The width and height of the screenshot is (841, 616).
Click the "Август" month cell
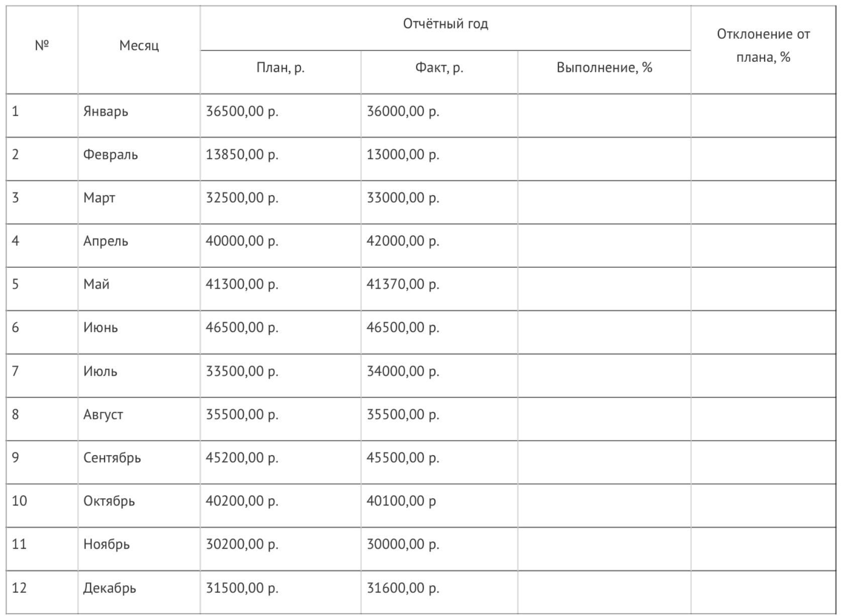click(103, 414)
